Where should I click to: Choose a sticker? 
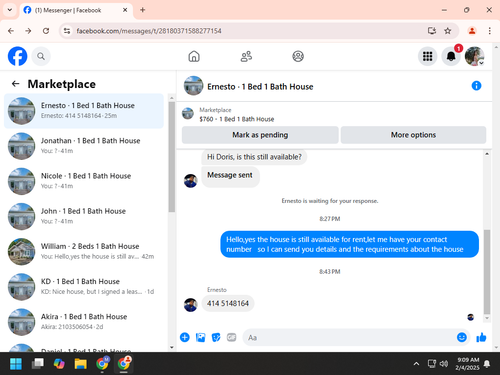coord(216,337)
